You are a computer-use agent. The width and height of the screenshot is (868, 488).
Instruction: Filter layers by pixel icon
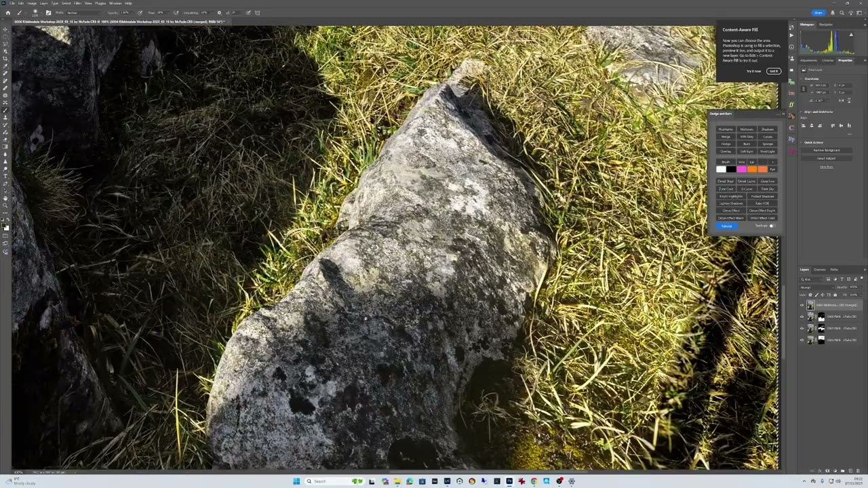coord(829,279)
